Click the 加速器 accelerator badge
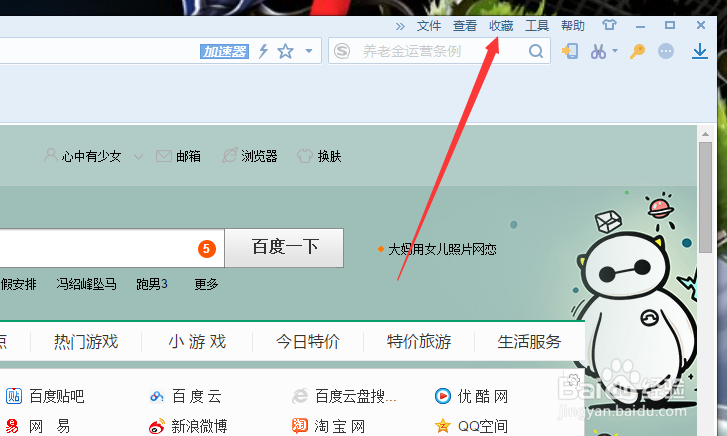Image resolution: width=727 pixels, height=436 pixels. click(224, 51)
